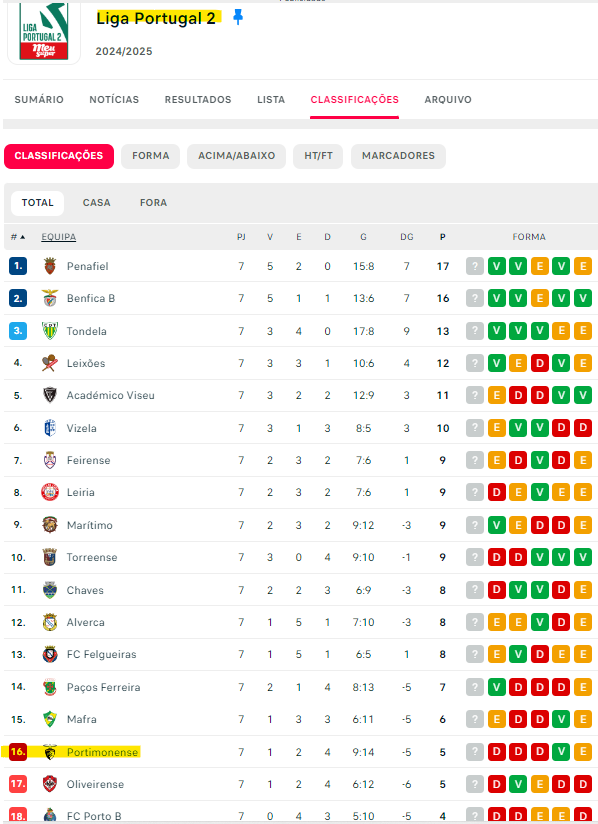
Task: Click the Benfica B club crest
Action: [x=50, y=298]
